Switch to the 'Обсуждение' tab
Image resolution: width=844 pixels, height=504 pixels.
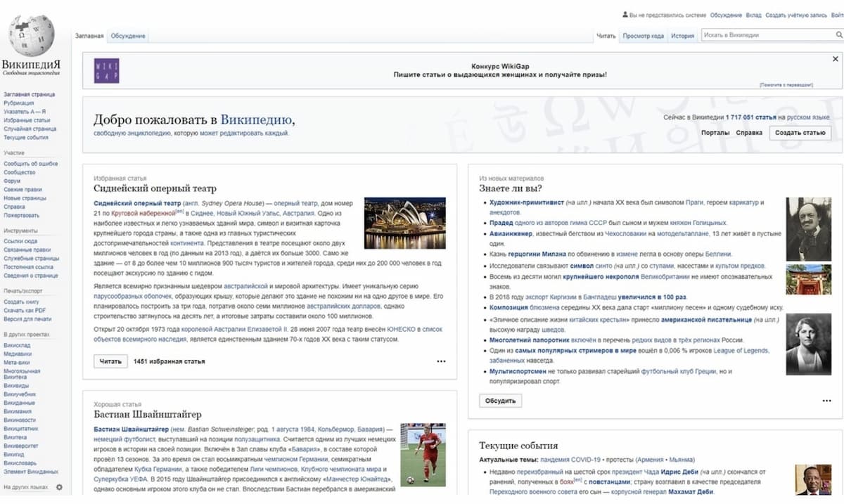128,36
